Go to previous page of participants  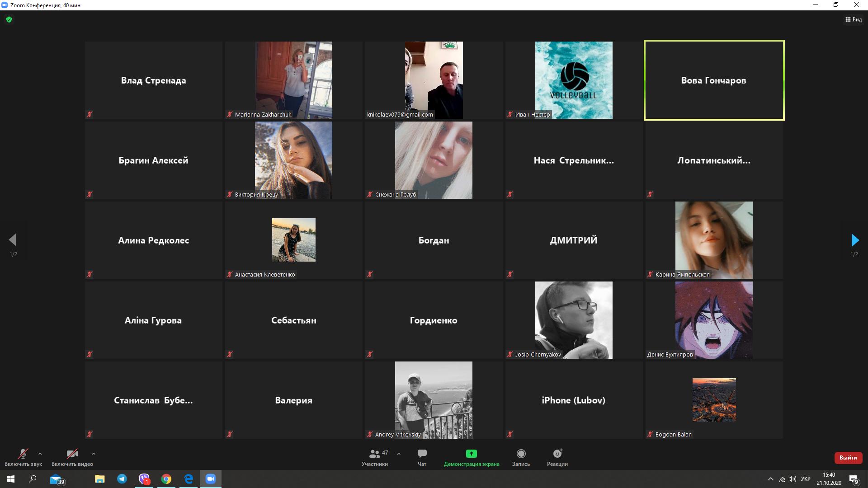13,240
